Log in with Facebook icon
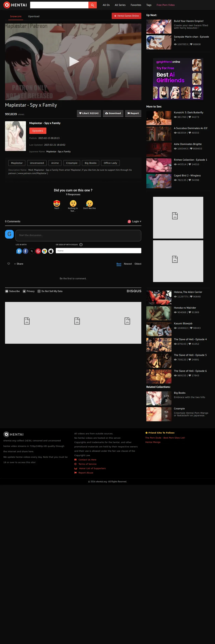The height and width of the screenshot is (644, 215). pos(25,251)
